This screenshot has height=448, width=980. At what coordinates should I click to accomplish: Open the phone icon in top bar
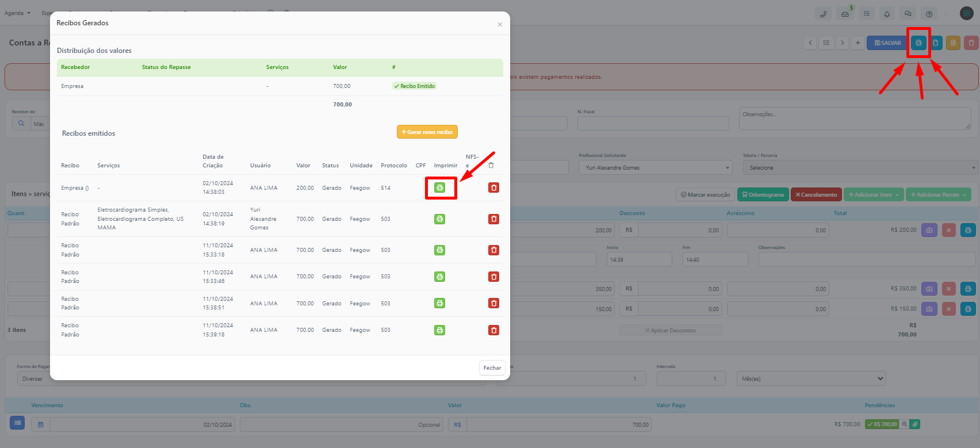[x=823, y=14]
